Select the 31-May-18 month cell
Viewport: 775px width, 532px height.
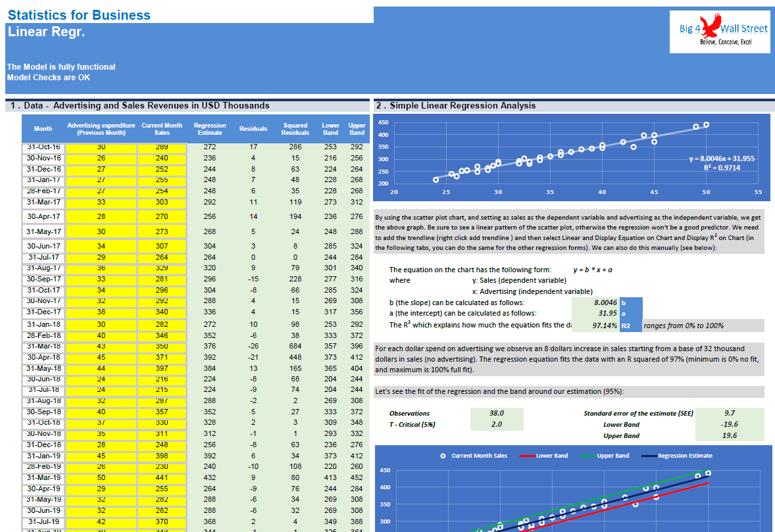coord(44,368)
